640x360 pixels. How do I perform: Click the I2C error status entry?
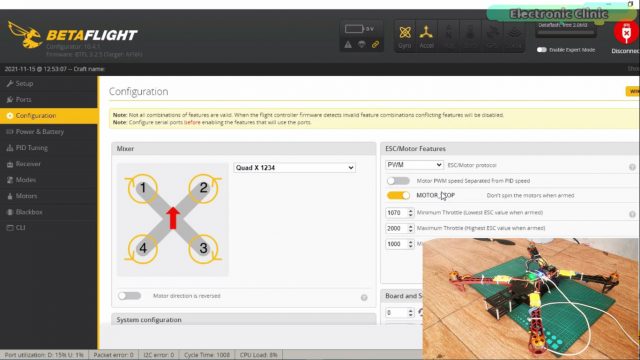click(x=159, y=355)
